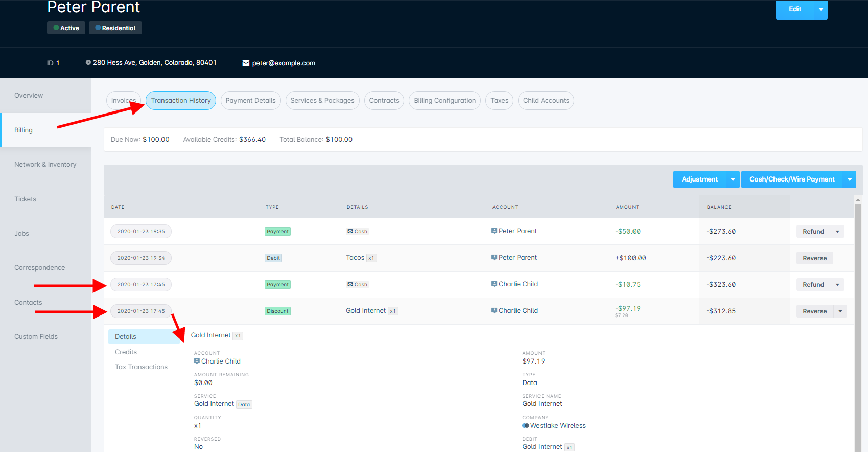Click the envelope icon next to peter@example.com
868x452 pixels.
(246, 63)
